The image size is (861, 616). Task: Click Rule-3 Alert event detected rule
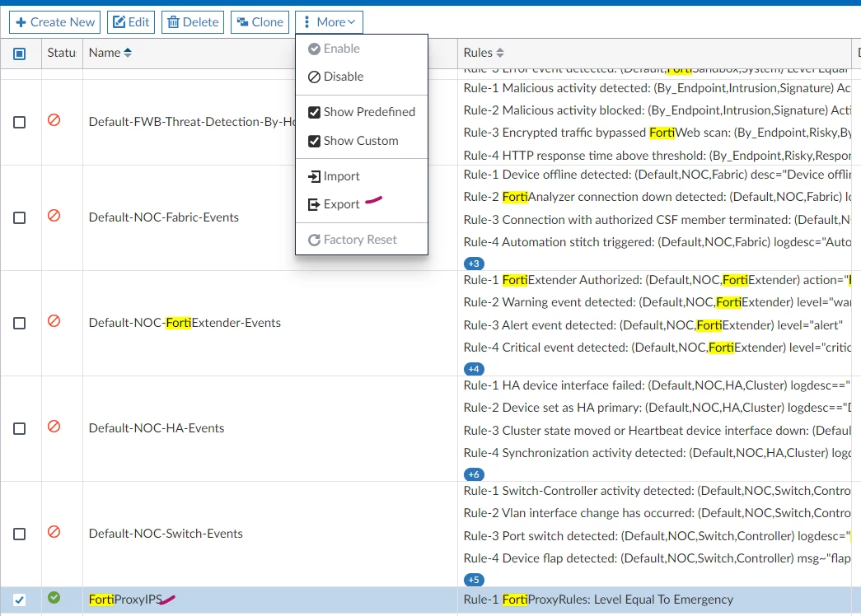(x=653, y=325)
